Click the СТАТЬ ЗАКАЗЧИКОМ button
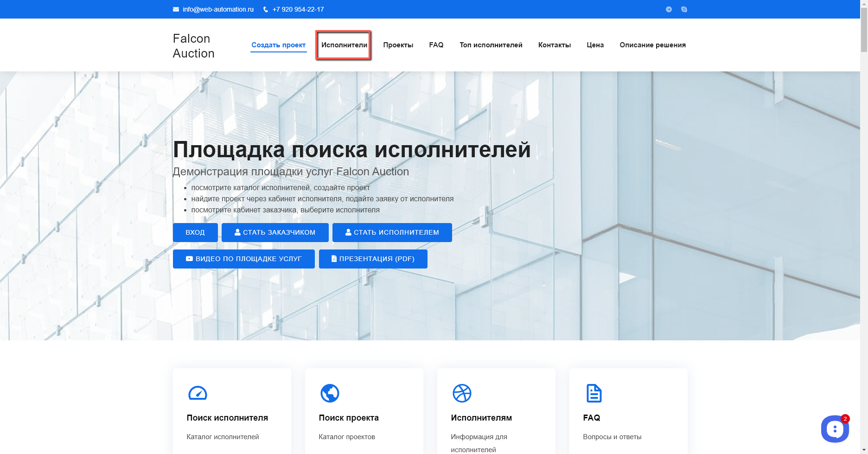 coord(275,232)
